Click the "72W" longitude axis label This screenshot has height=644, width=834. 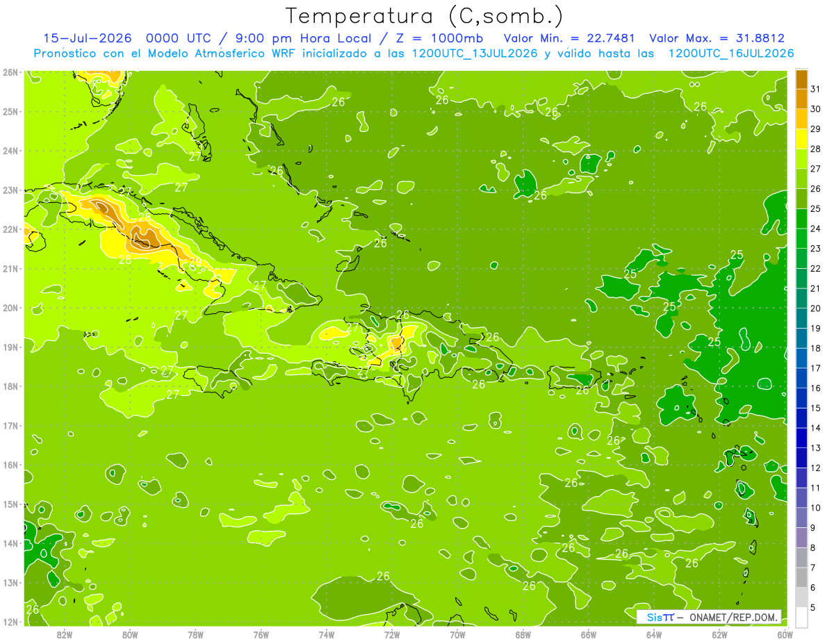pyautogui.click(x=392, y=634)
